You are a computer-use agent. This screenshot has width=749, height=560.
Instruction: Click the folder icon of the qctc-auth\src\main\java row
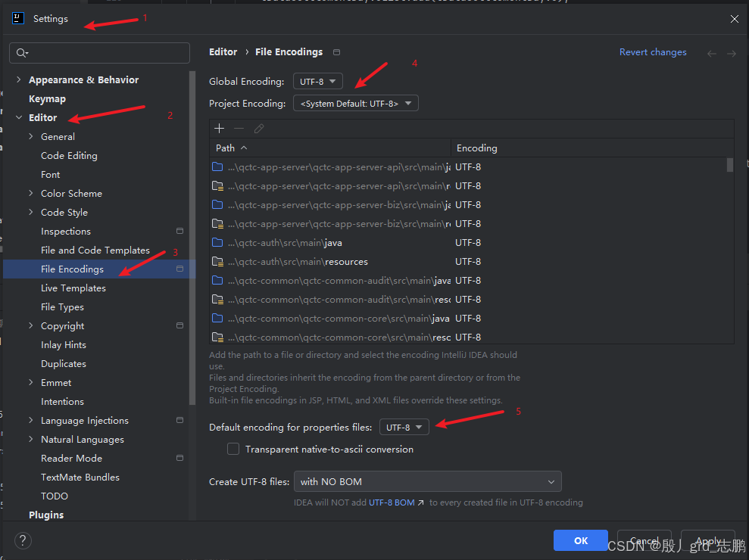coord(217,242)
